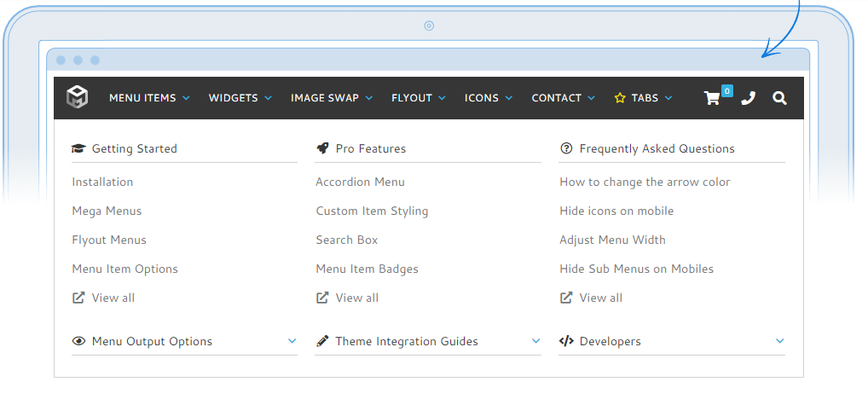The width and height of the screenshot is (868, 399).
Task: Open dropdown arrow next to CONTACT
Action: point(591,98)
